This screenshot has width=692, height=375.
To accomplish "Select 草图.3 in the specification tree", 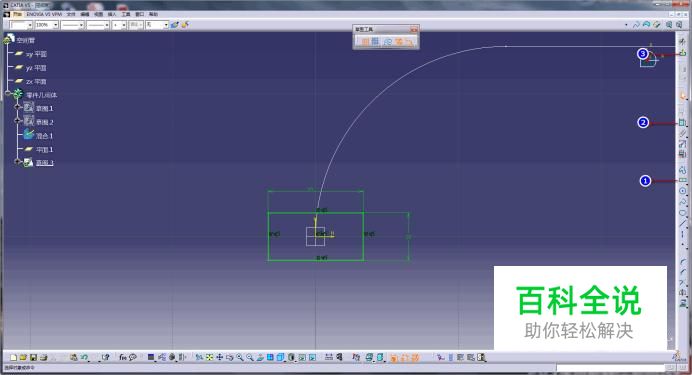I will (x=45, y=163).
